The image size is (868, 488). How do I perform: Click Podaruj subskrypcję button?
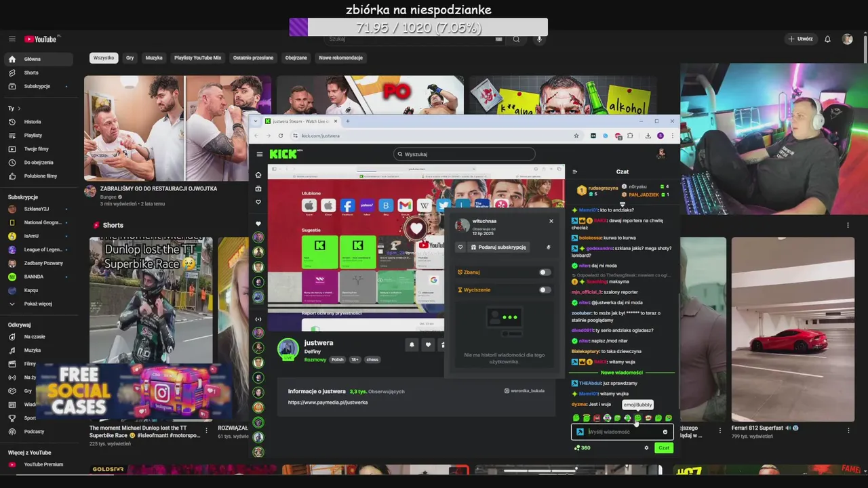(498, 247)
